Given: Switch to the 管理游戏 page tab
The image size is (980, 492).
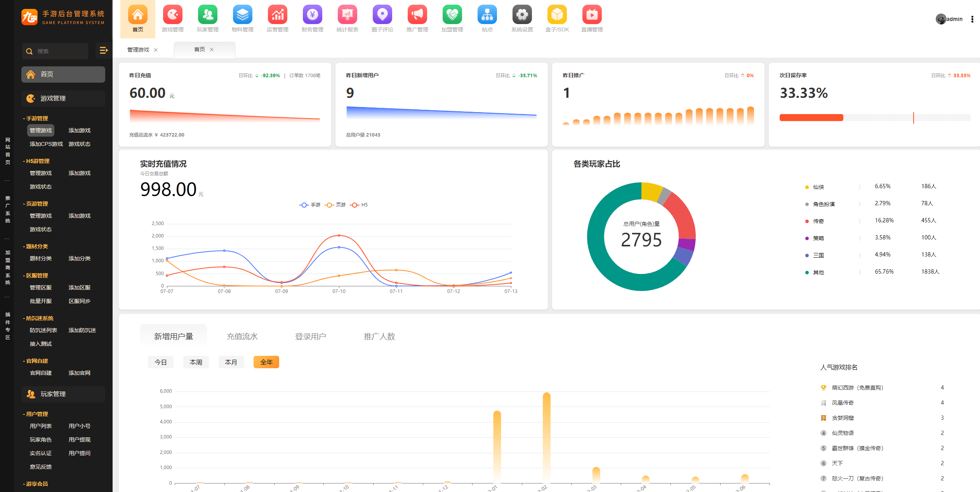Looking at the screenshot, I should 138,50.
